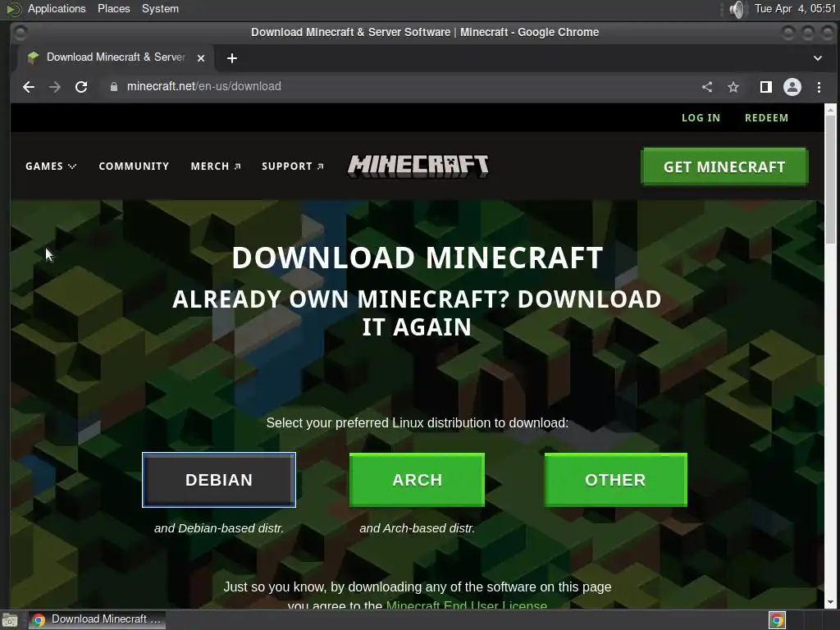
Task: Open a new tab with plus icon
Action: [x=232, y=58]
